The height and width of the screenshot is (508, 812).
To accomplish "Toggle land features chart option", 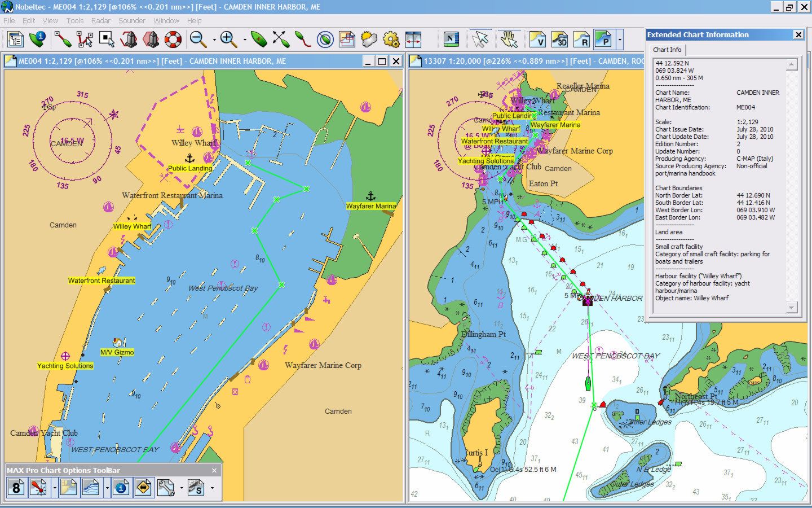I will [68, 488].
